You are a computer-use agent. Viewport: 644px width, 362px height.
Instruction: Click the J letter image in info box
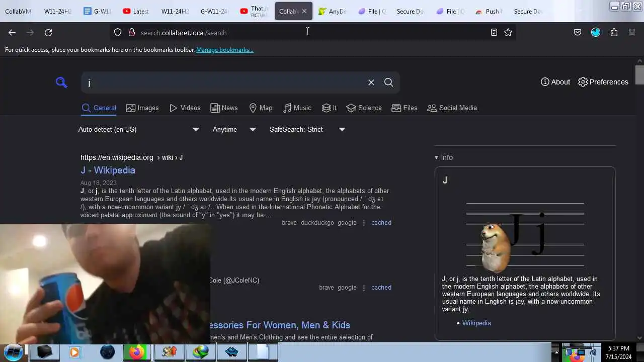coord(525,234)
